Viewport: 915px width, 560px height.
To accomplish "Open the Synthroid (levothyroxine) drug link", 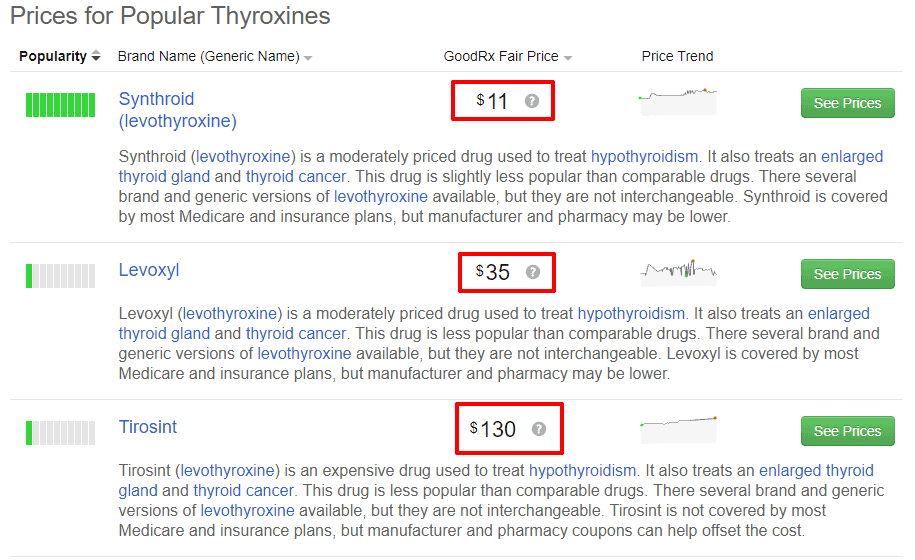I will click(x=177, y=110).
